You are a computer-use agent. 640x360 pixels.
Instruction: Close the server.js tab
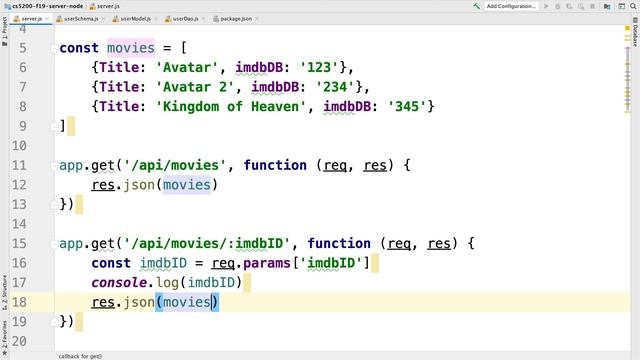tap(47, 19)
